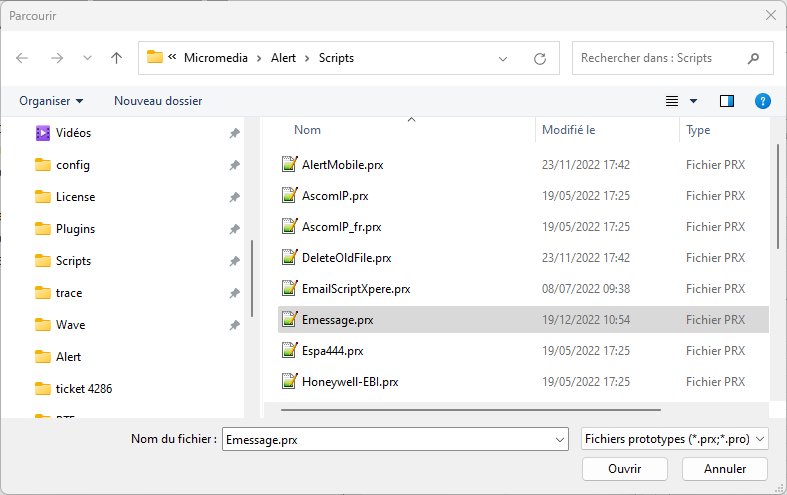Open the Organiser menu

click(x=51, y=101)
